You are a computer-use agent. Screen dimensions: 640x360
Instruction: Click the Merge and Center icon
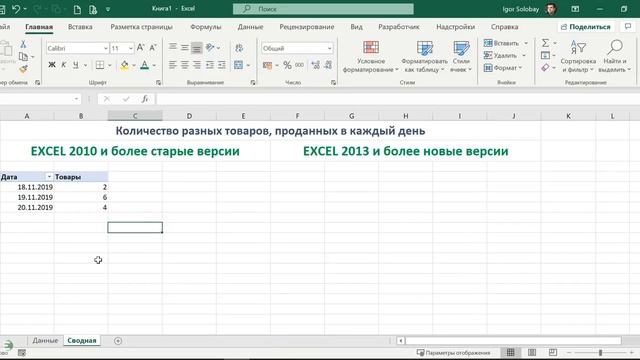[x=239, y=65]
